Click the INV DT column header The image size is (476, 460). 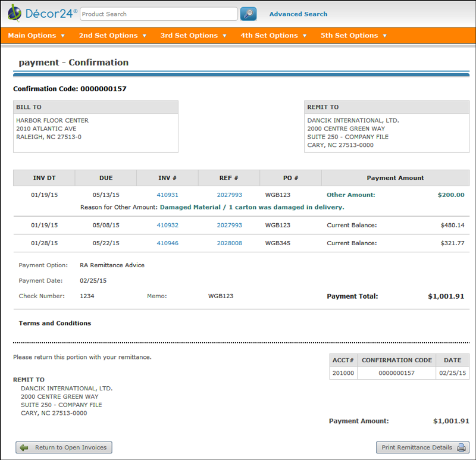click(x=44, y=178)
